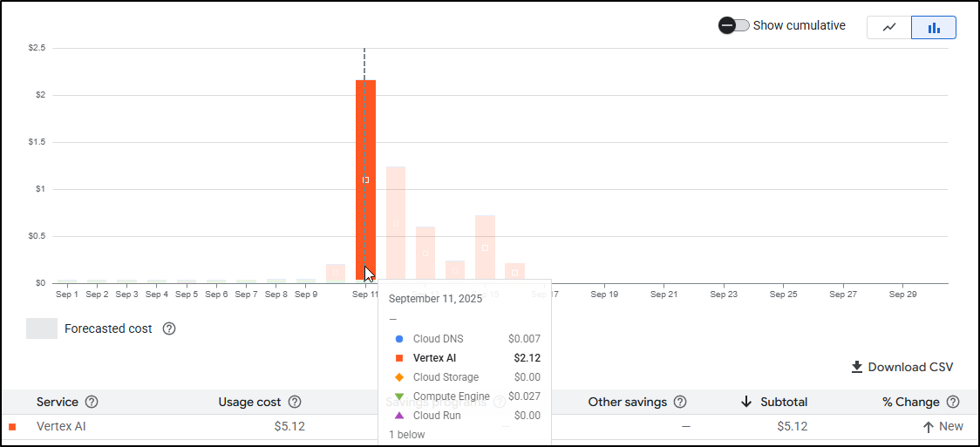Click help icon beside % Change header
The image size is (980, 447).
point(953,402)
